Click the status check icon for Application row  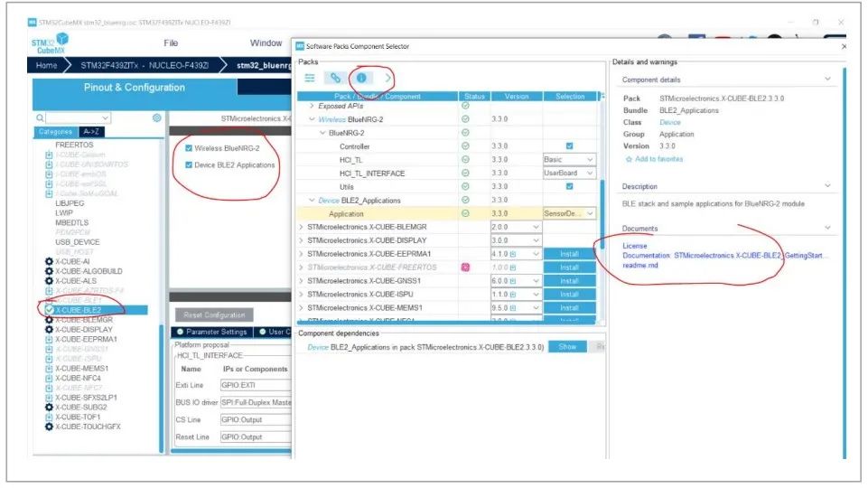point(465,213)
